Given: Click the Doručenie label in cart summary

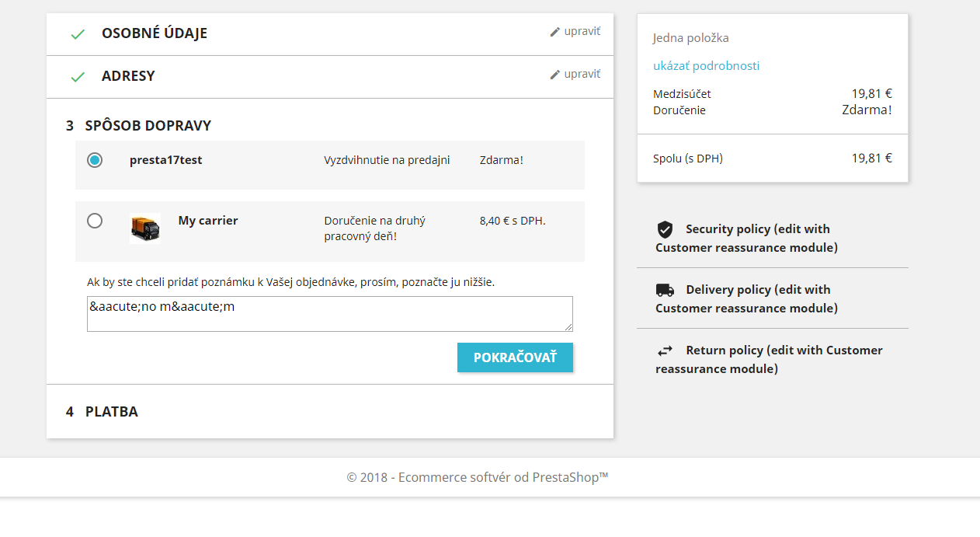Looking at the screenshot, I should point(679,110).
